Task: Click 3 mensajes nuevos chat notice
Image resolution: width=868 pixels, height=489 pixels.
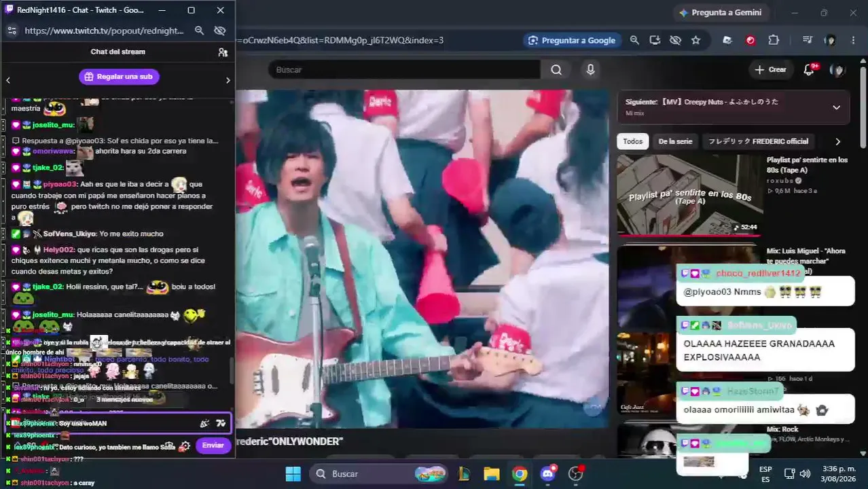Action: tap(124, 399)
